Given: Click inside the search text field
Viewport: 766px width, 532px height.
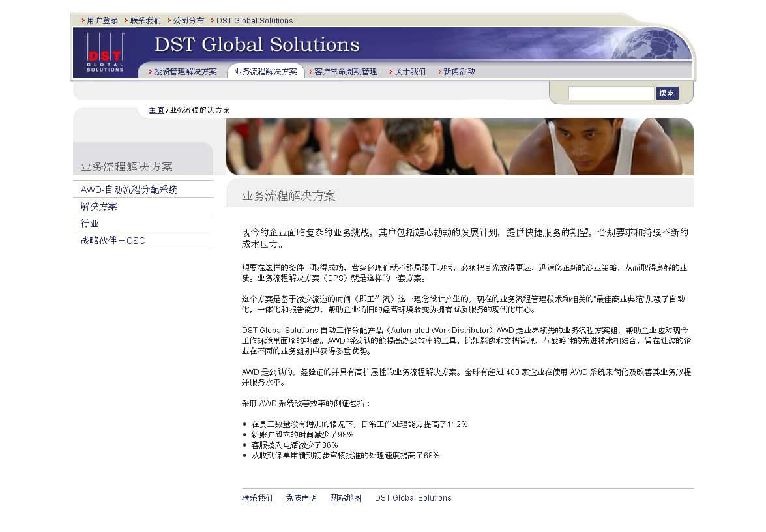Looking at the screenshot, I should pyautogui.click(x=611, y=93).
